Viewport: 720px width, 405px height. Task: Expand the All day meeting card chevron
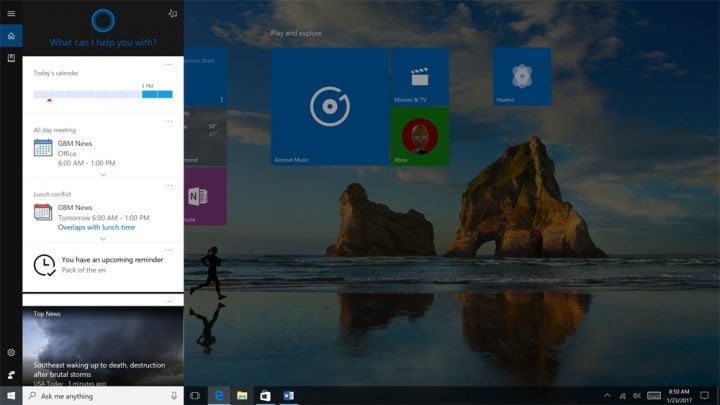103,174
